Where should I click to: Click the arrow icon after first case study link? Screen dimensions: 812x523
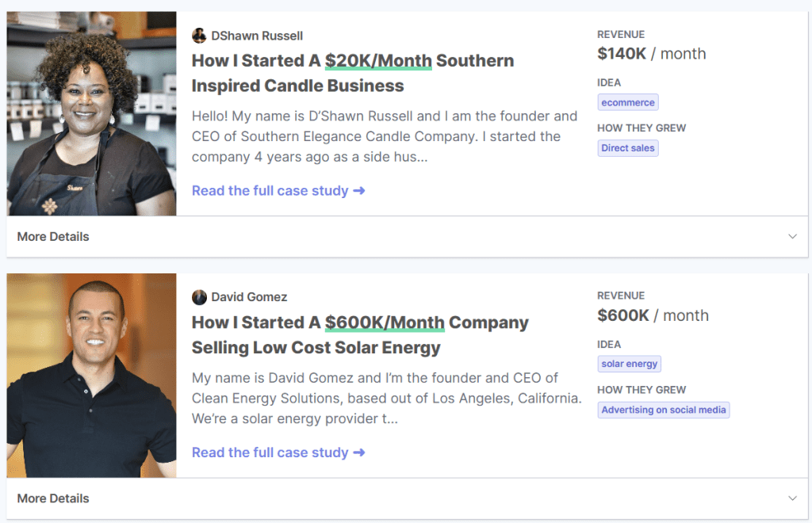[x=358, y=190]
